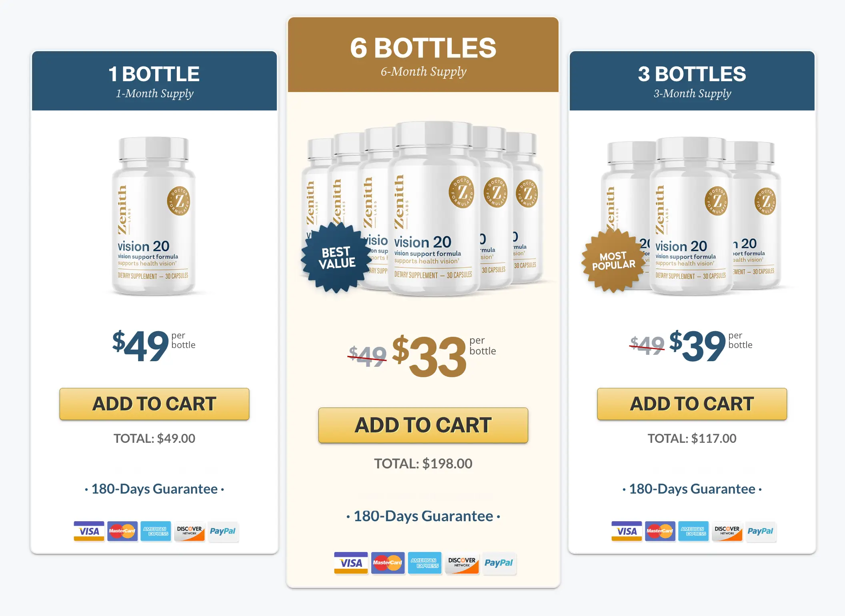The height and width of the screenshot is (616, 845).
Task: Click PayPal icon in 1 Bottle card
Action: click(222, 531)
